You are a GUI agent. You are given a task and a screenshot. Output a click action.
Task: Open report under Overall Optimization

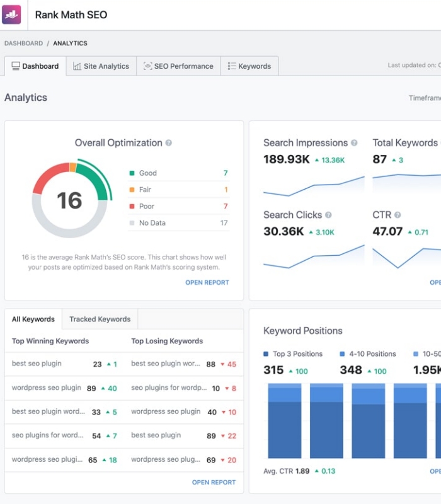point(207,282)
